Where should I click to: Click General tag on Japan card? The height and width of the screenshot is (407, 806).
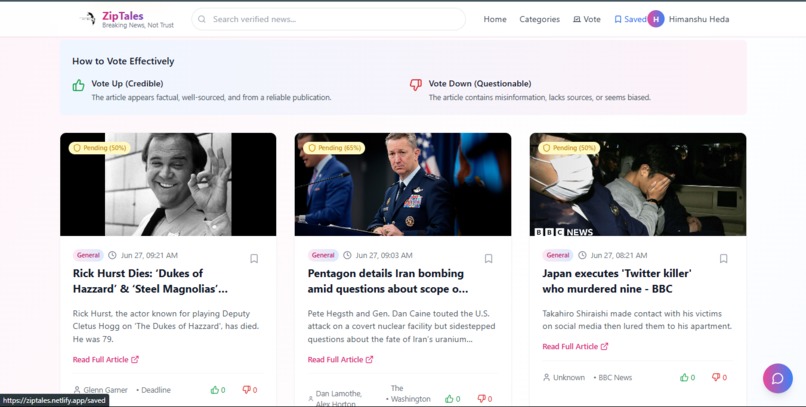pos(558,255)
